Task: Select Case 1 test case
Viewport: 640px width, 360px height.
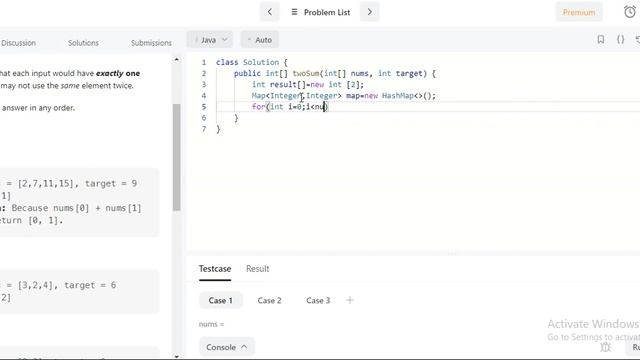Action: coord(220,300)
